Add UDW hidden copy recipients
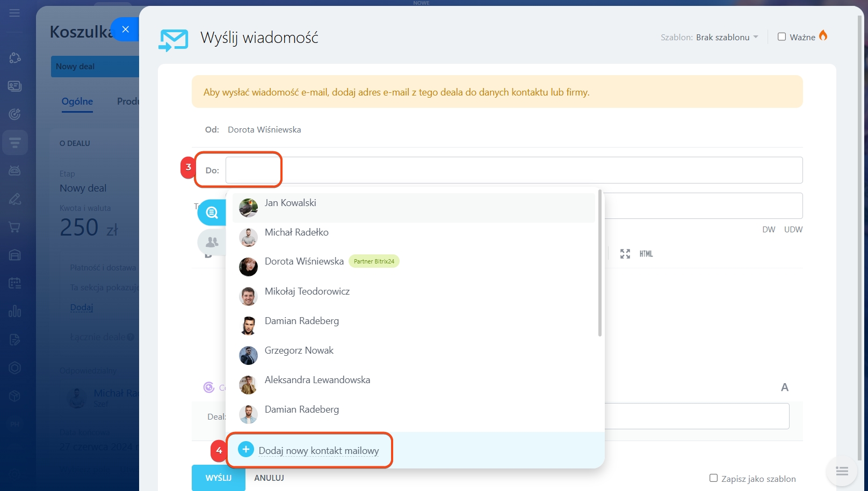 [x=793, y=230]
